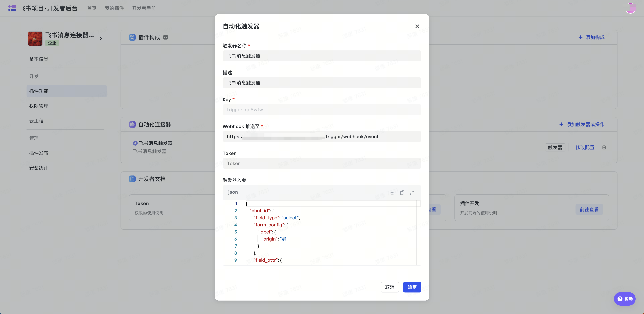Expand the JSON editor to fullscreen
Viewport: 644px width, 314px height.
(x=412, y=193)
